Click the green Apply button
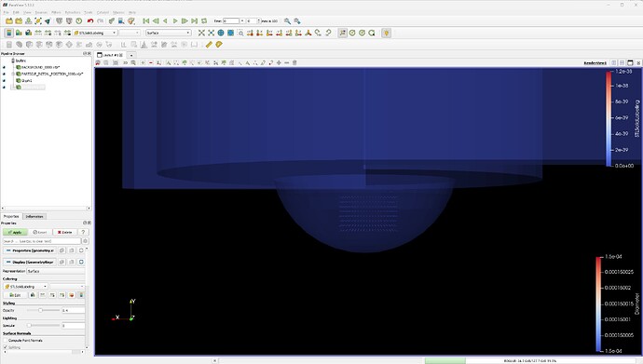 (x=15, y=232)
